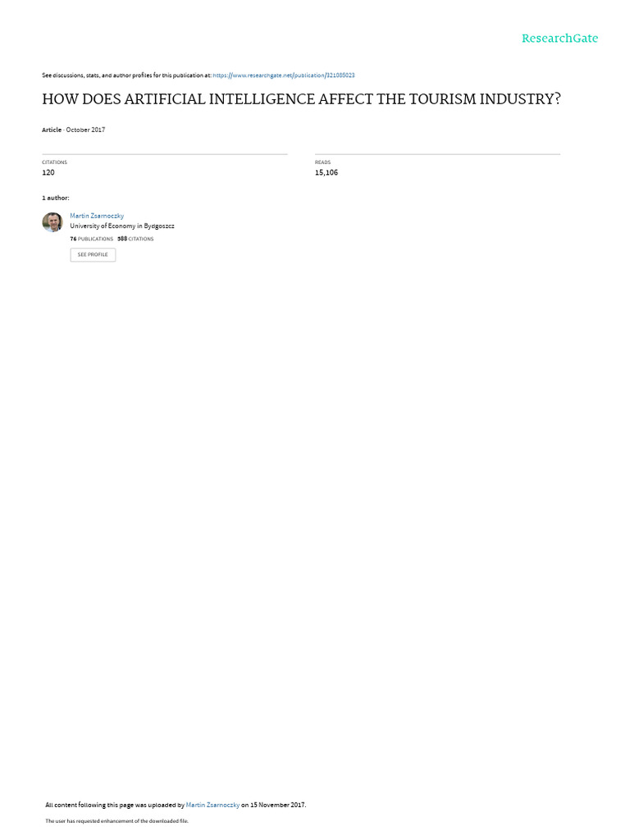This screenshot has height=840, width=630.
Task: Click University of Economy in Bydgoszcz affiliation
Action: pos(122,226)
